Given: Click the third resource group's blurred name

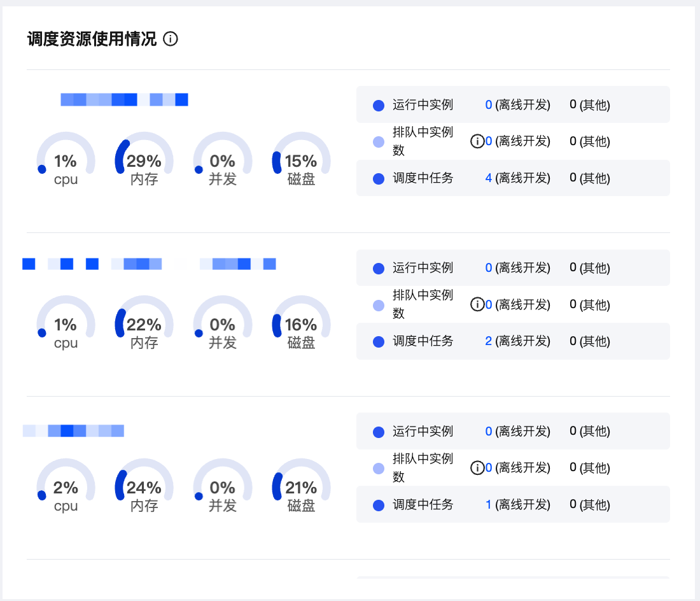Looking at the screenshot, I should pos(73,431).
